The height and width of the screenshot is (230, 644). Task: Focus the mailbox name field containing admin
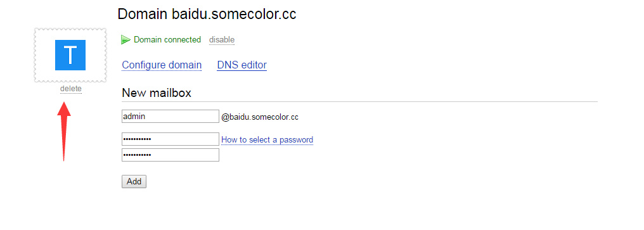tap(171, 116)
